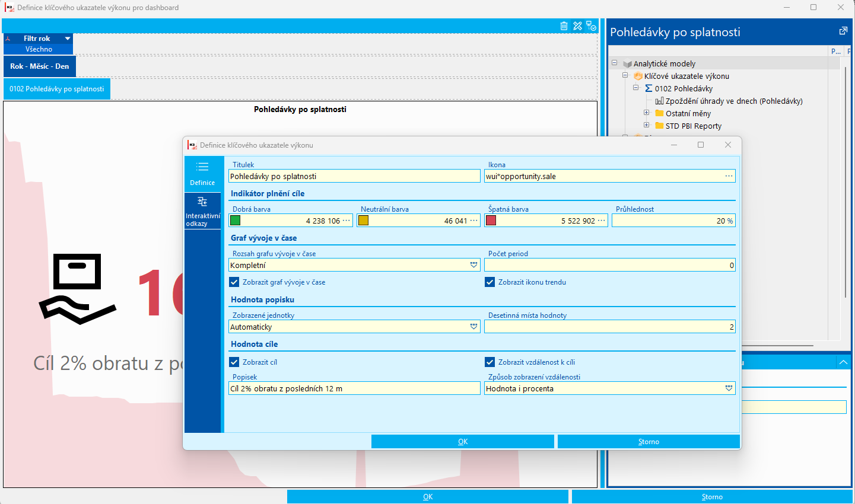Viewport: 855px width, 504px height.
Task: Click the design tools icon beside the trash
Action: [x=577, y=25]
